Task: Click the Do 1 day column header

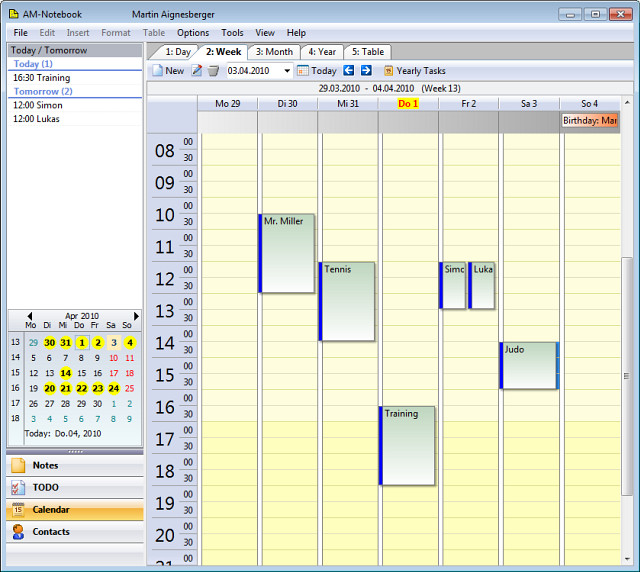Action: coord(408,104)
